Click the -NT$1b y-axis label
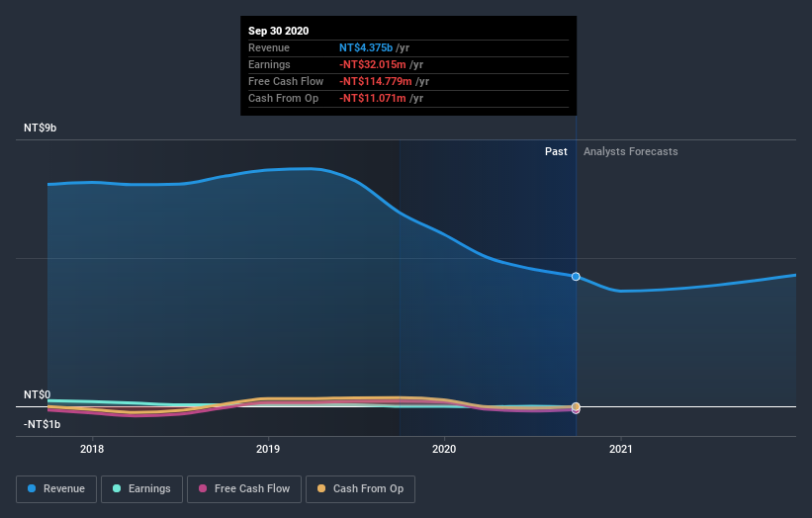This screenshot has width=812, height=518. [x=42, y=424]
